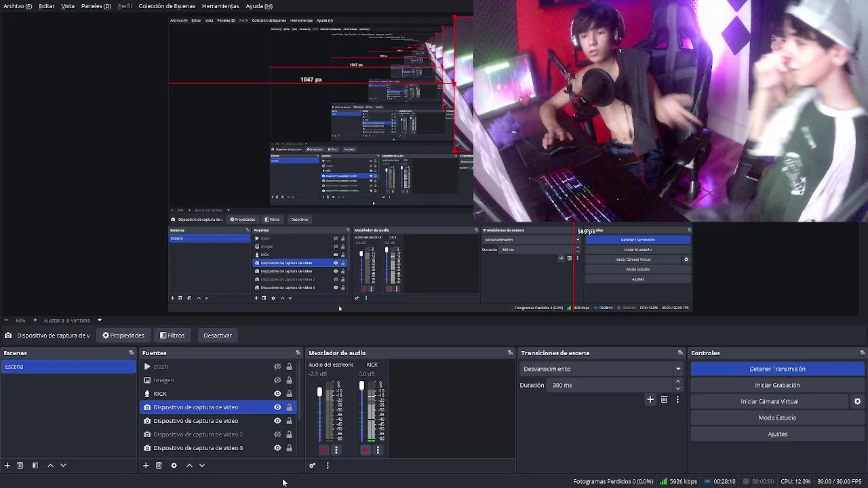
Task: Add a new source in Fuentes panel
Action: point(146,466)
